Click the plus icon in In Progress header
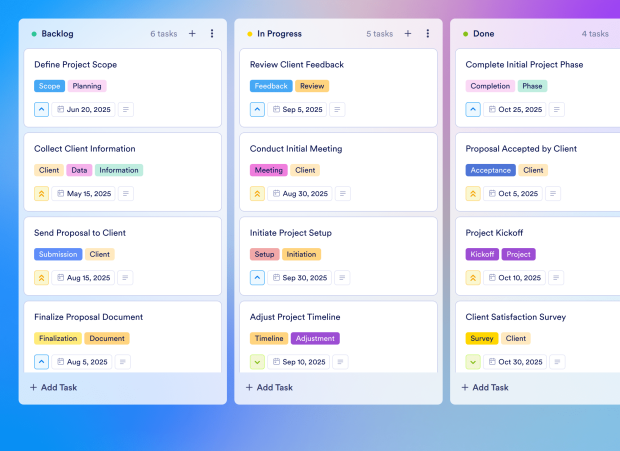Image resolution: width=620 pixels, height=451 pixels. (x=408, y=33)
